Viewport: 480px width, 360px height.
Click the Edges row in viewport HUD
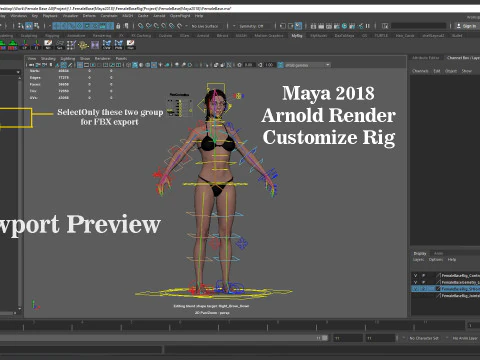click(70, 78)
